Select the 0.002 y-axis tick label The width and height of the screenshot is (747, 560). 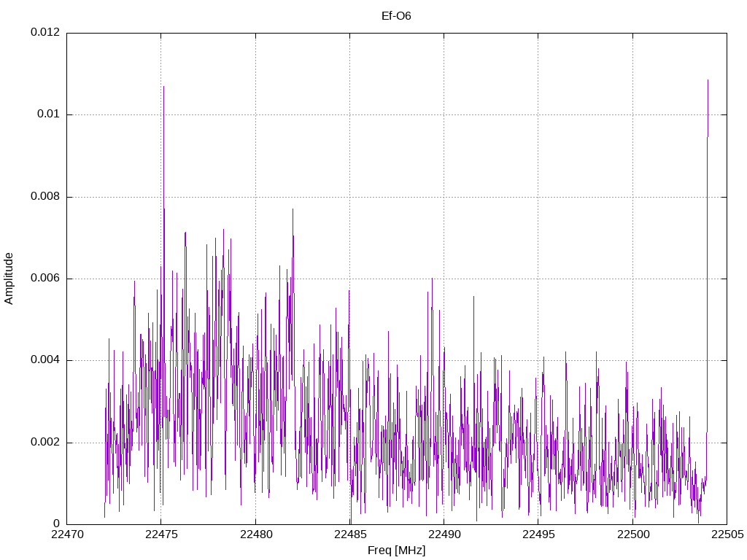pyautogui.click(x=45, y=442)
